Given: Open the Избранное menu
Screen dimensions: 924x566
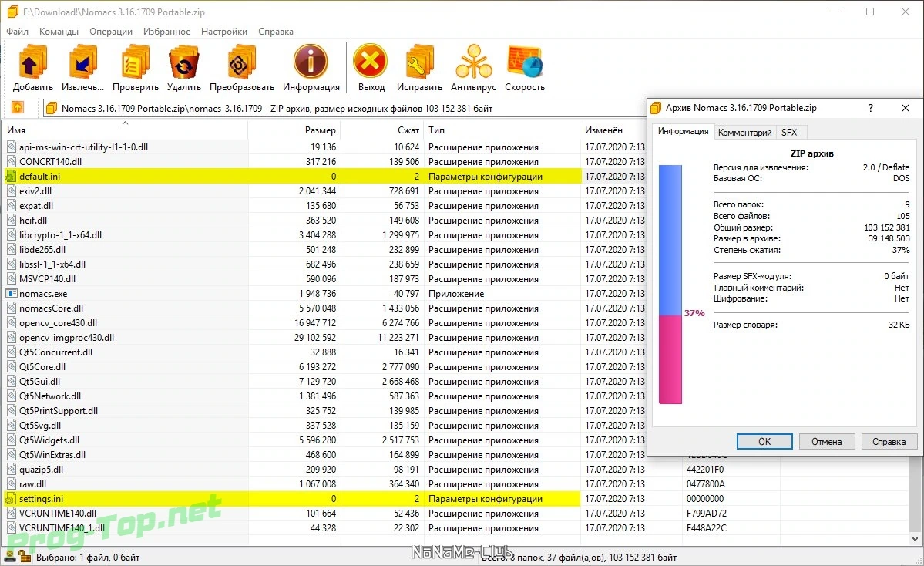Looking at the screenshot, I should click(x=166, y=32).
